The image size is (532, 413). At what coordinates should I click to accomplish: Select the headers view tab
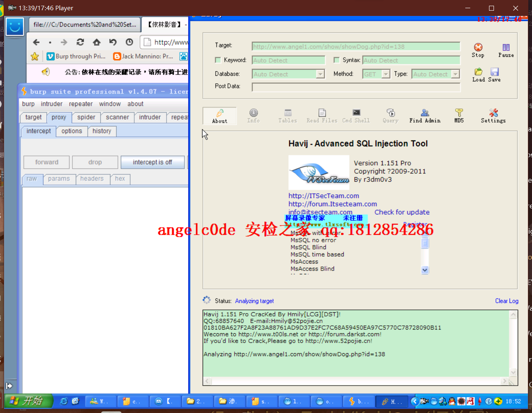[x=92, y=179]
